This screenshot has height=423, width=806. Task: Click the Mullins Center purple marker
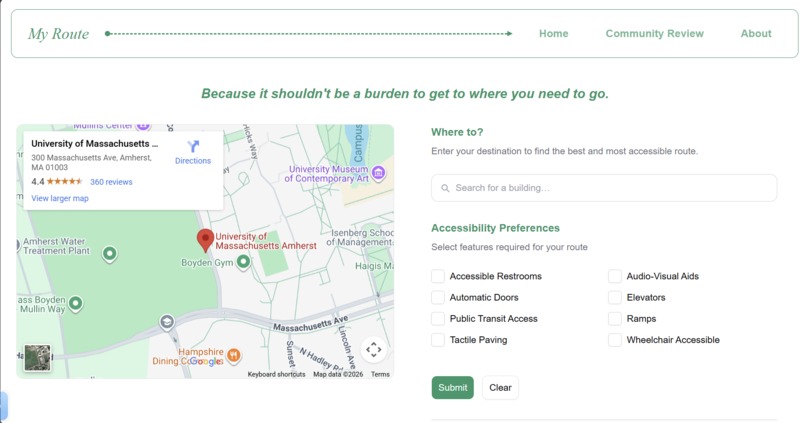[x=143, y=126]
